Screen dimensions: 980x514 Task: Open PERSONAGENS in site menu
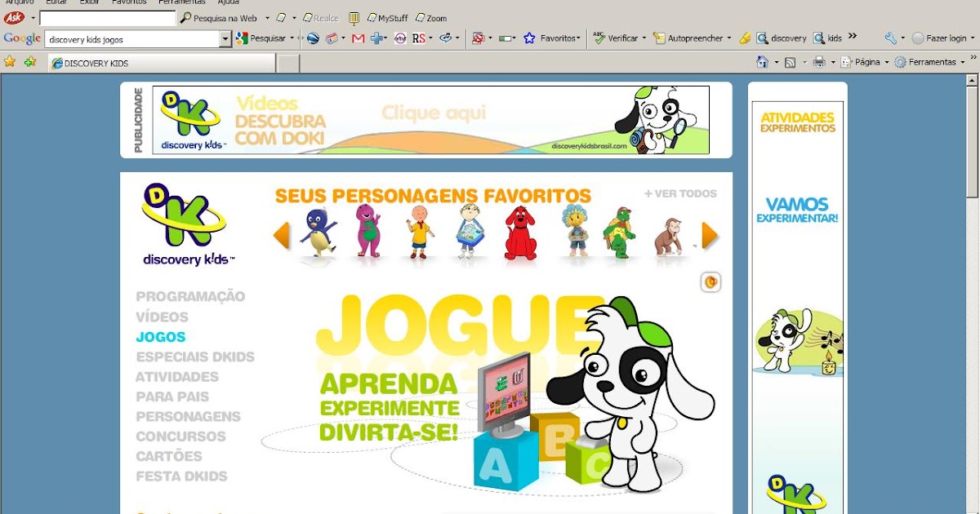click(x=188, y=416)
